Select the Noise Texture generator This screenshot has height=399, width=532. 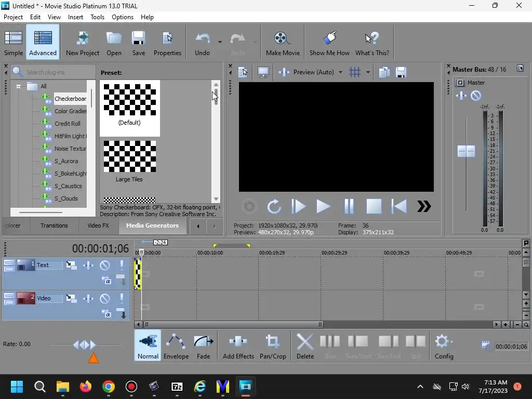(70, 149)
